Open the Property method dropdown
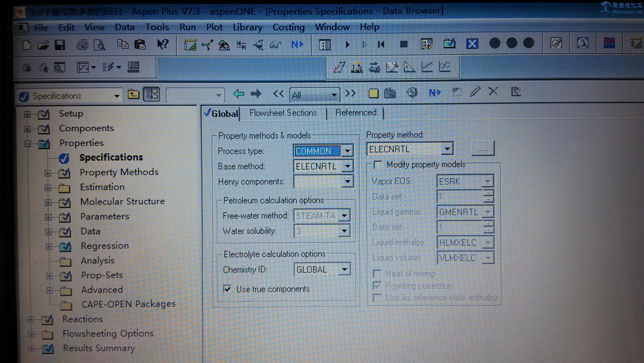The width and height of the screenshot is (644, 363). pyautogui.click(x=447, y=149)
